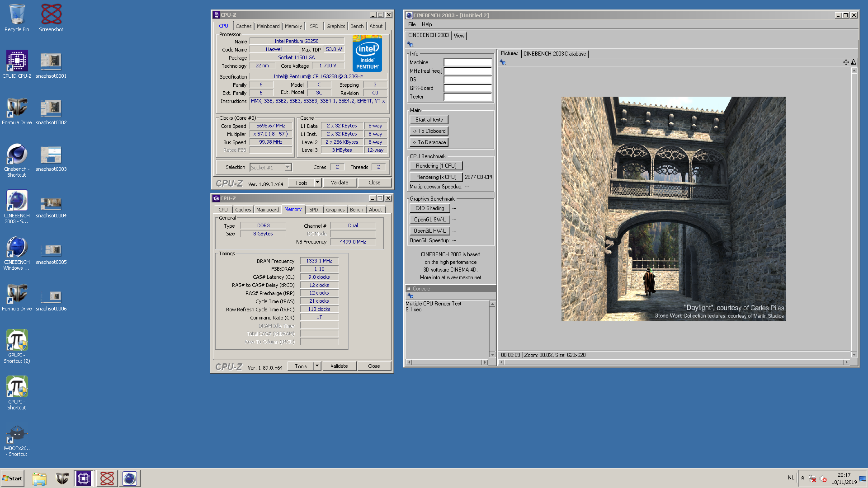Start the OpenGL HW-L benchmark

pyautogui.click(x=430, y=231)
